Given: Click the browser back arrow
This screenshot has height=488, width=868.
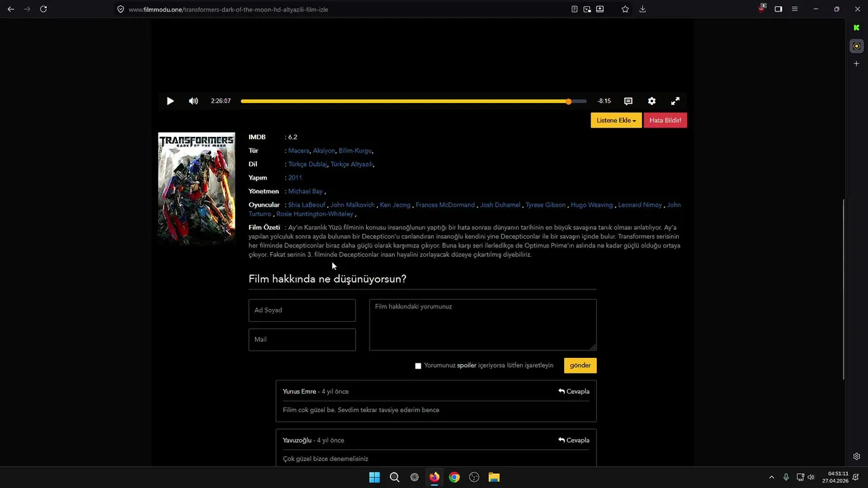Looking at the screenshot, I should pyautogui.click(x=11, y=9).
